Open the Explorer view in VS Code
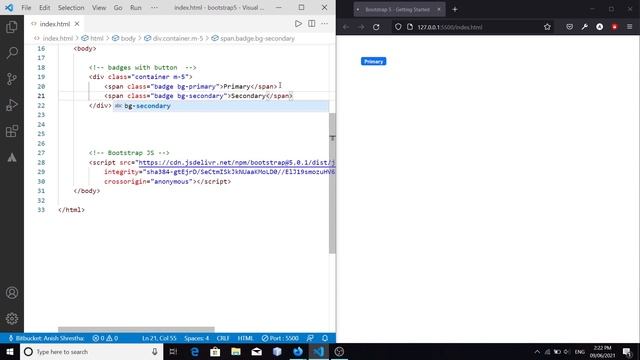This screenshot has width=640, height=360. click(12, 27)
